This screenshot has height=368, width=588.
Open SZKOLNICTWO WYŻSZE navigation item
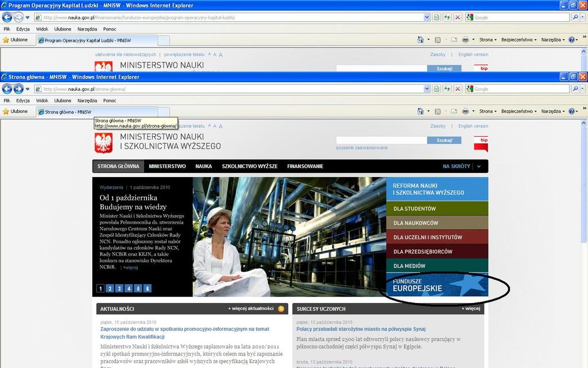click(x=250, y=166)
